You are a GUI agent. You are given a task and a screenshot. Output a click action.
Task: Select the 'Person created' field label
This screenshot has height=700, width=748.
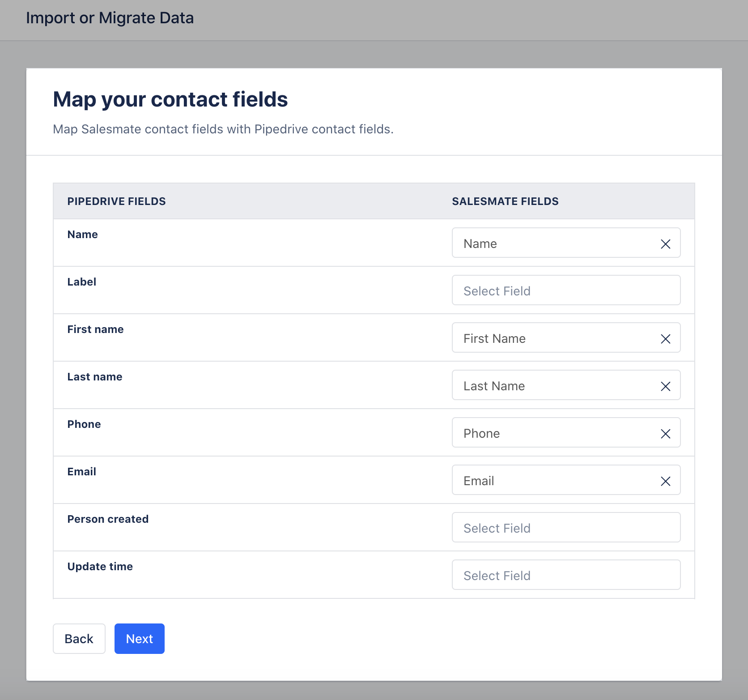[x=108, y=519]
